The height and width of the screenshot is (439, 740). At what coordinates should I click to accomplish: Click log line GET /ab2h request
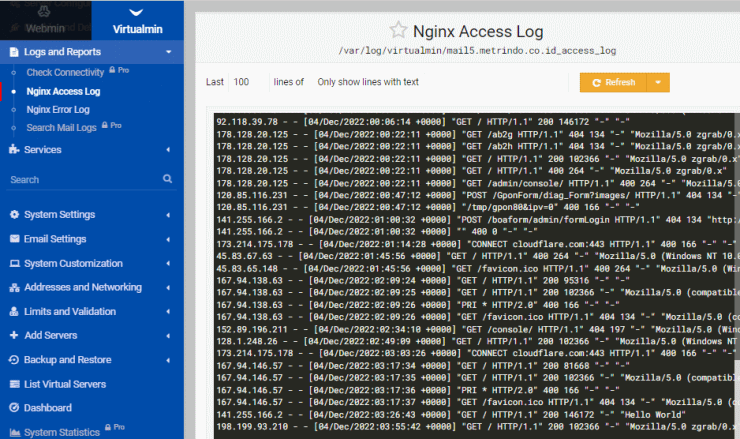[477, 146]
